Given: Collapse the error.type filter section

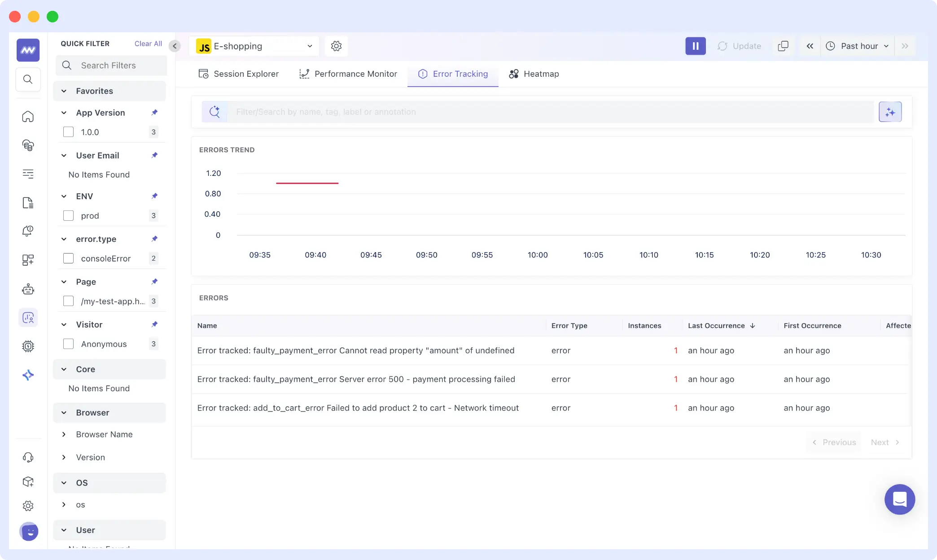Looking at the screenshot, I should [x=63, y=239].
